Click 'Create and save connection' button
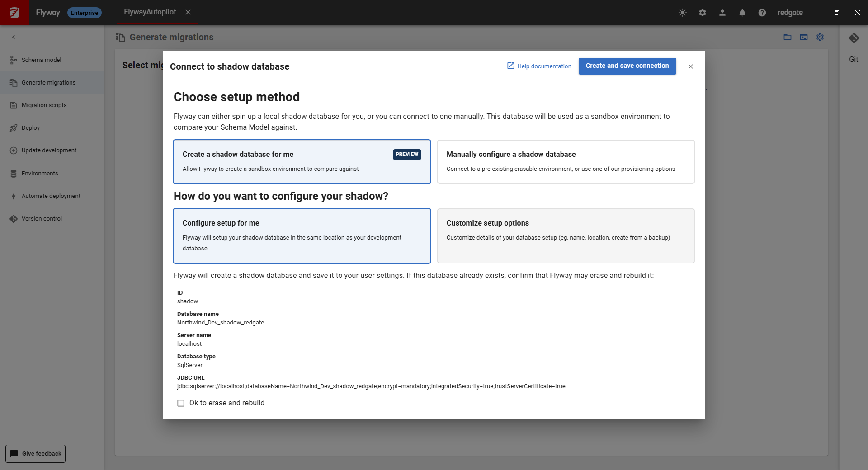 click(x=627, y=66)
